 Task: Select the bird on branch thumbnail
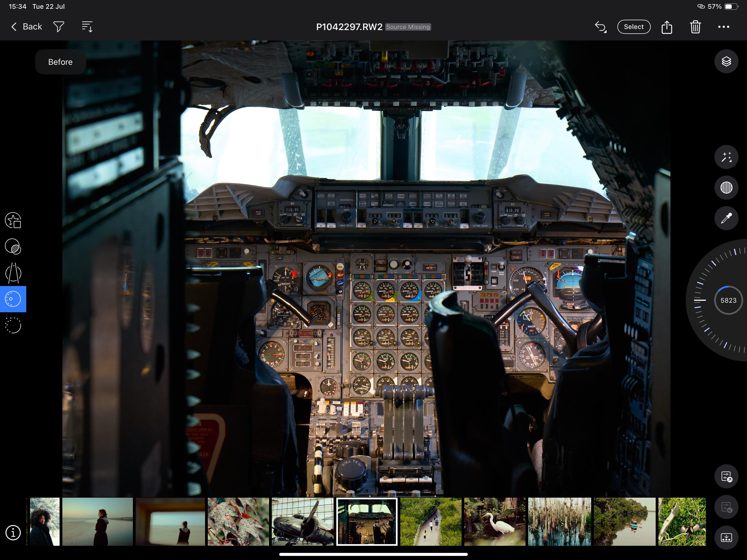pos(682,521)
